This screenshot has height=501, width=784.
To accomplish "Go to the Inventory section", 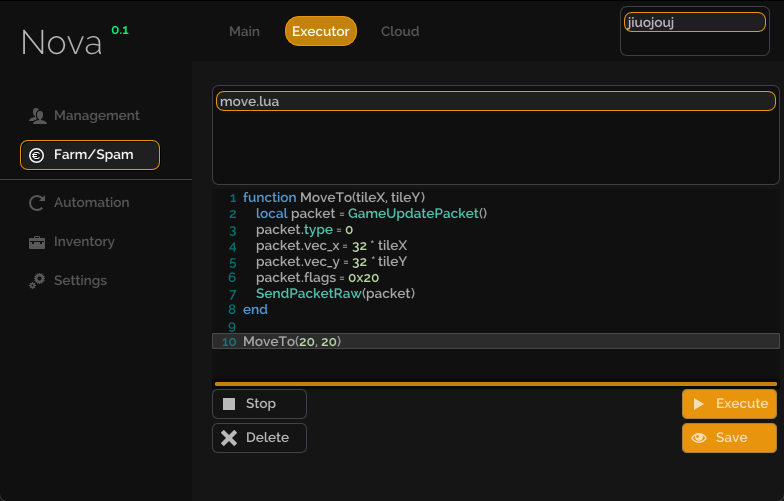I will 84,242.
